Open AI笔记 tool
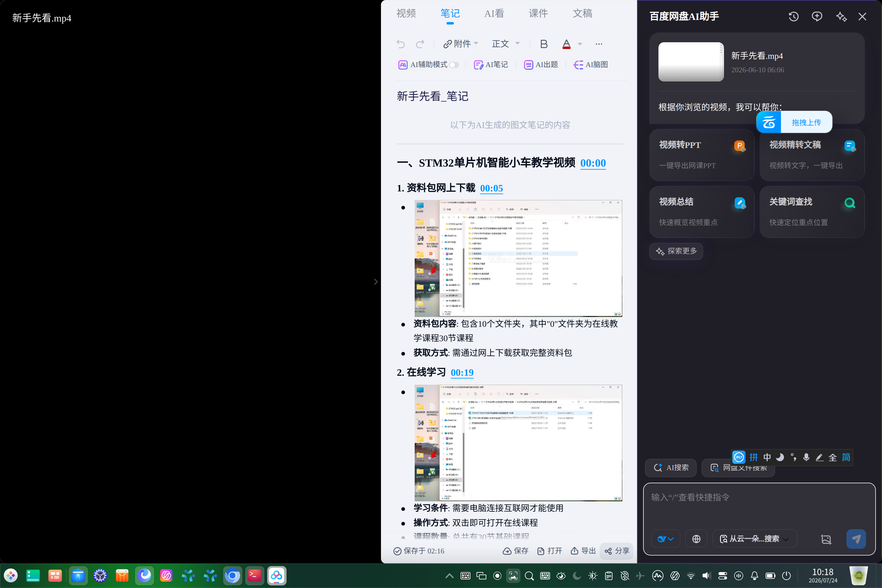This screenshot has height=588, width=882. pyautogui.click(x=491, y=65)
